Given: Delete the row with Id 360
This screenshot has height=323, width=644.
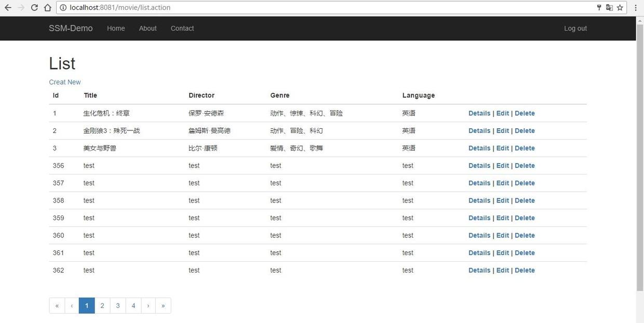Looking at the screenshot, I should click(x=525, y=236).
